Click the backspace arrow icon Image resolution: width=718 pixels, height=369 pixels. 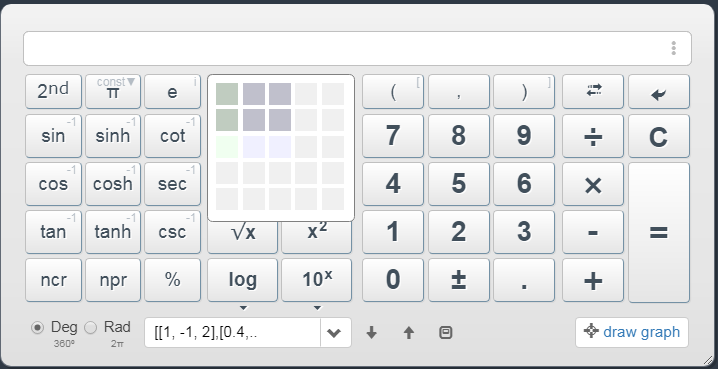pyautogui.click(x=658, y=92)
